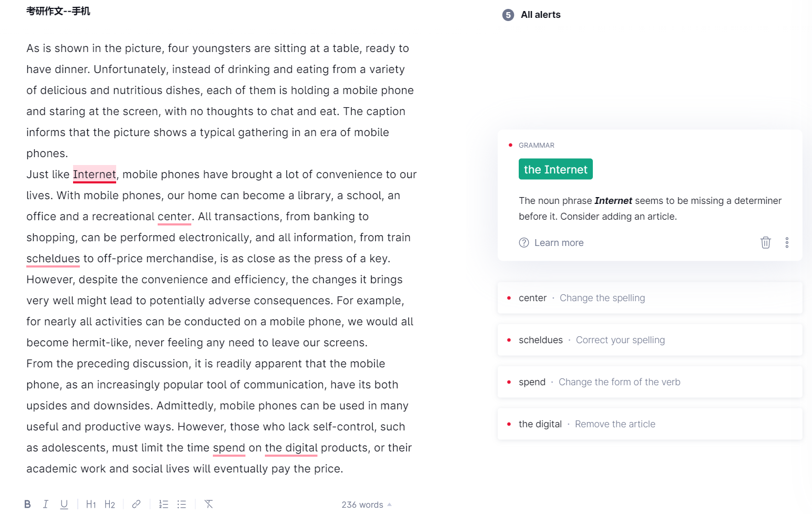The image size is (812, 514).
Task: Open more options for grammar alert card
Action: tap(787, 242)
